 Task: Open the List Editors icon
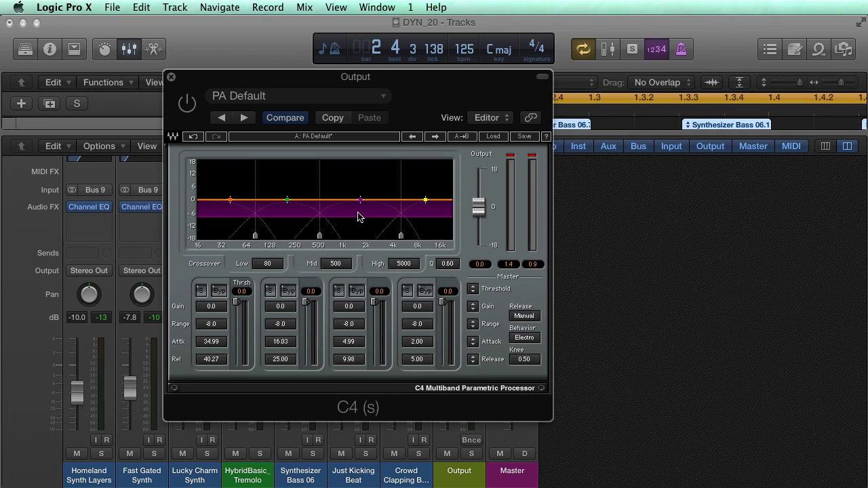[x=770, y=49]
